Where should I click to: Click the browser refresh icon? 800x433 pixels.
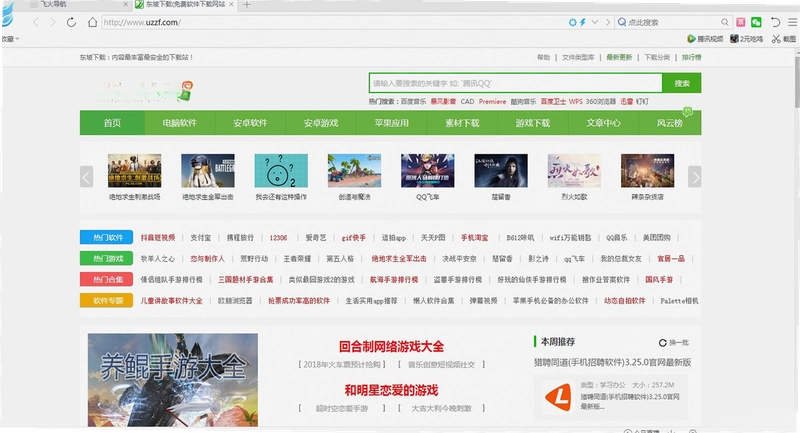(71, 22)
